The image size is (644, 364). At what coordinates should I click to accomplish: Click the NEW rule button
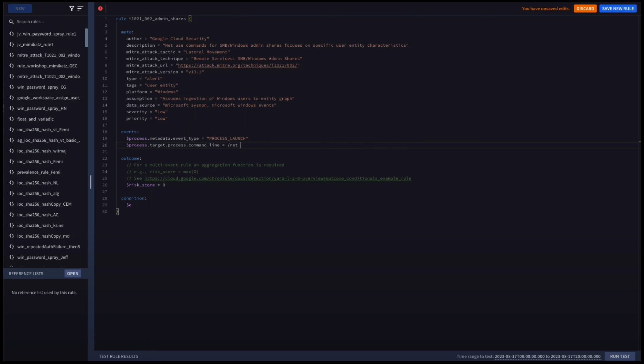click(20, 9)
